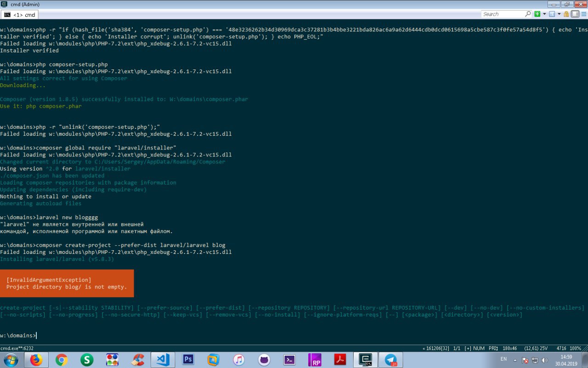Viewport: 588px width, 368px height.
Task: Toggle the alternative mode panel icon
Action: tap(575, 14)
